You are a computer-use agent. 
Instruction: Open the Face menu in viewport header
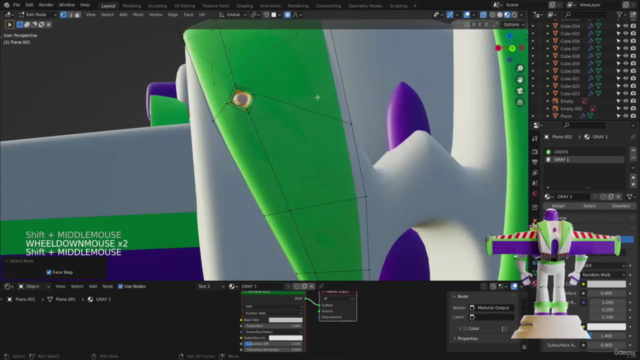(x=188, y=15)
